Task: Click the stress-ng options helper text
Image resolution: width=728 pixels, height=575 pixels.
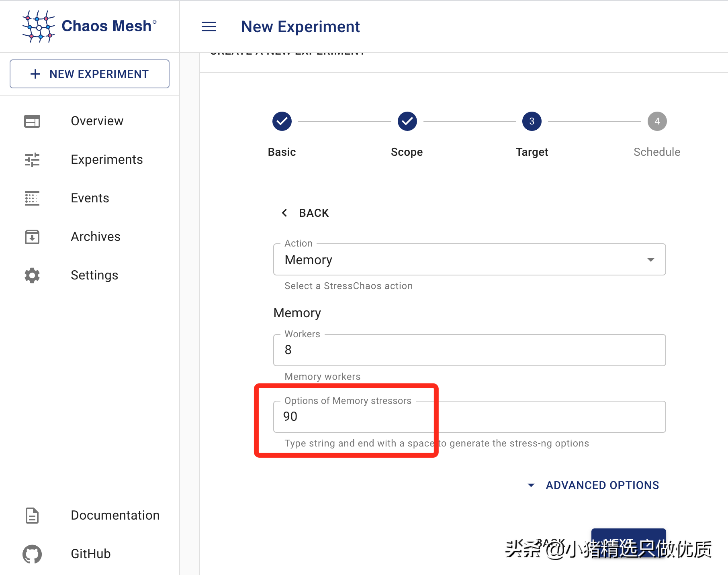Action: click(437, 443)
